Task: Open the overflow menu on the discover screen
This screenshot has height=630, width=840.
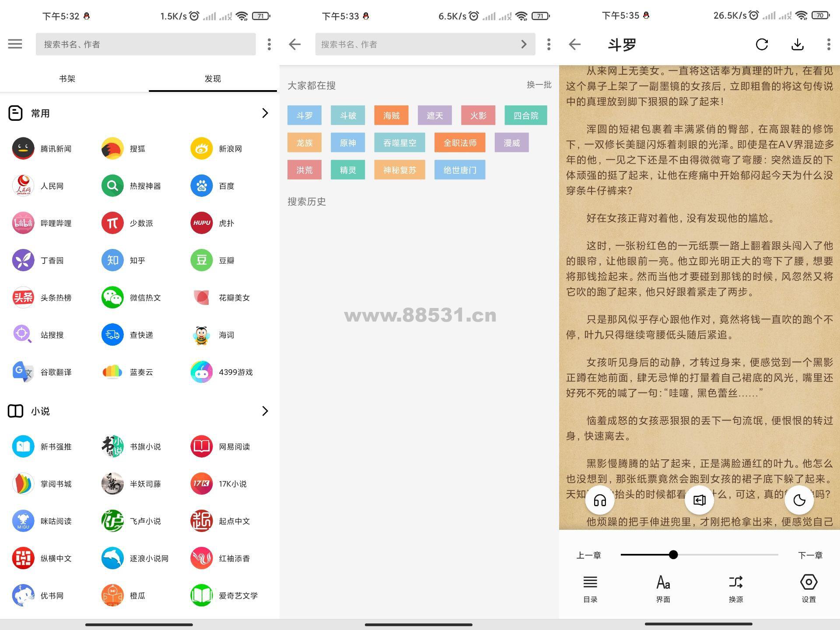Action: [269, 44]
